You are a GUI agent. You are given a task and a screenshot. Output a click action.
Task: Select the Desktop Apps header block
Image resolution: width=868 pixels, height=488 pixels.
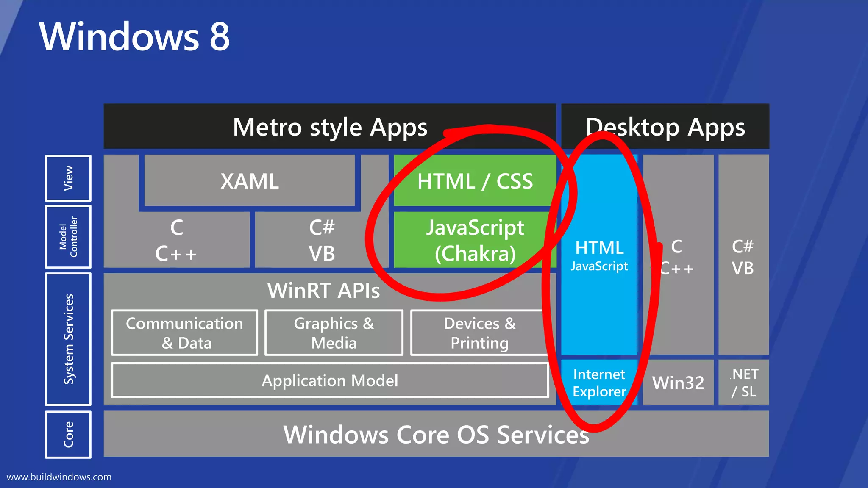665,126
